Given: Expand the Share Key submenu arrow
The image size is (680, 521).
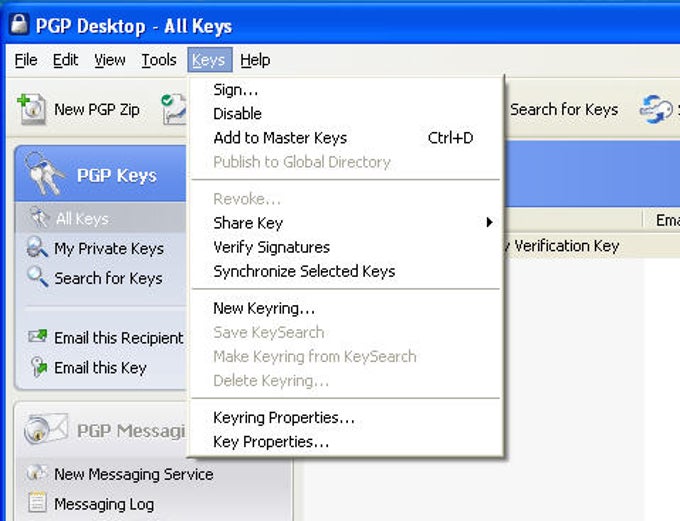Looking at the screenshot, I should point(489,223).
